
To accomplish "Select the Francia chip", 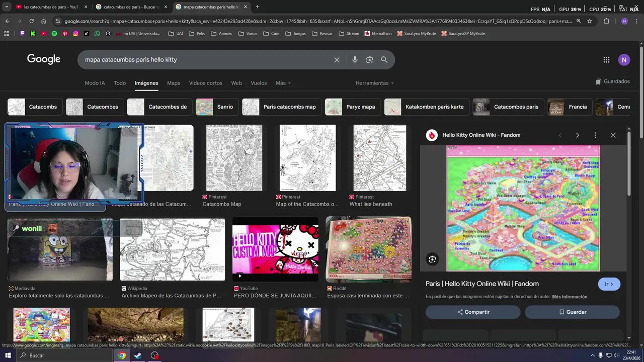I will click(570, 107).
